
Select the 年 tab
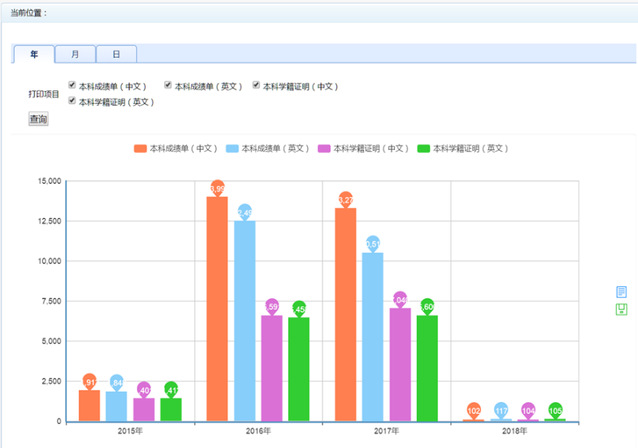tap(34, 54)
